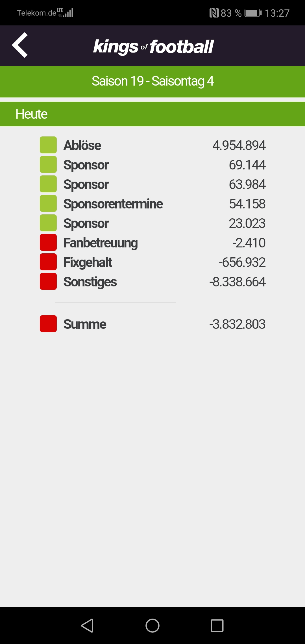Open the Saison 19 - Saisontag 4 banner

click(x=152, y=82)
